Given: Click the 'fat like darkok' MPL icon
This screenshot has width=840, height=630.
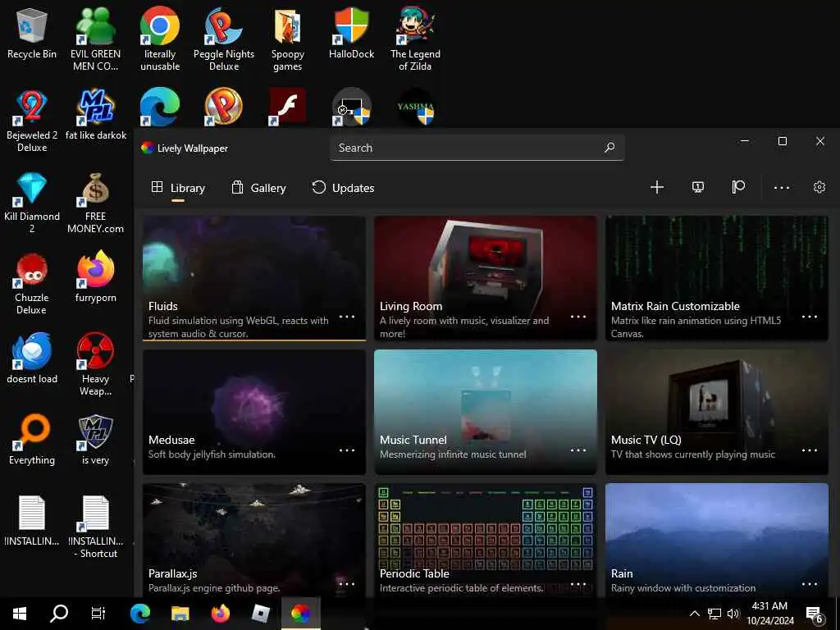Looking at the screenshot, I should (95, 115).
